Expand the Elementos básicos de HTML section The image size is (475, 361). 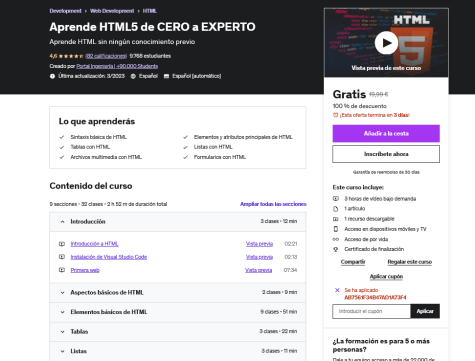178,312
